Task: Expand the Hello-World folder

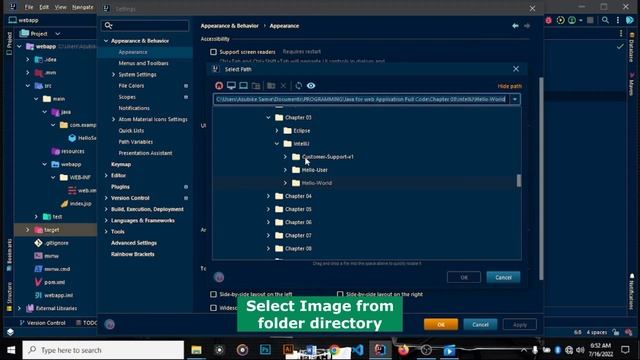Action: coord(285,183)
